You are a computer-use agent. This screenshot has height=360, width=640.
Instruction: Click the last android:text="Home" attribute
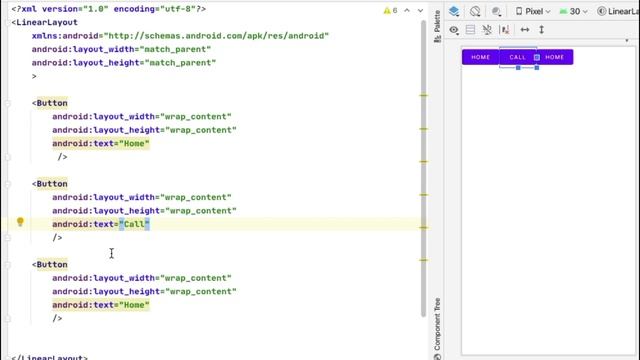[101, 305]
